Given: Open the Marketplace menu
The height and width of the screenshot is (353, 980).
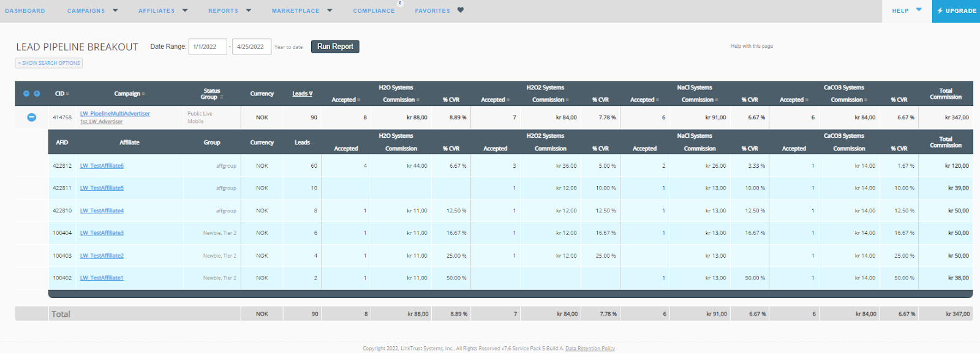Looking at the screenshot, I should 295,11.
